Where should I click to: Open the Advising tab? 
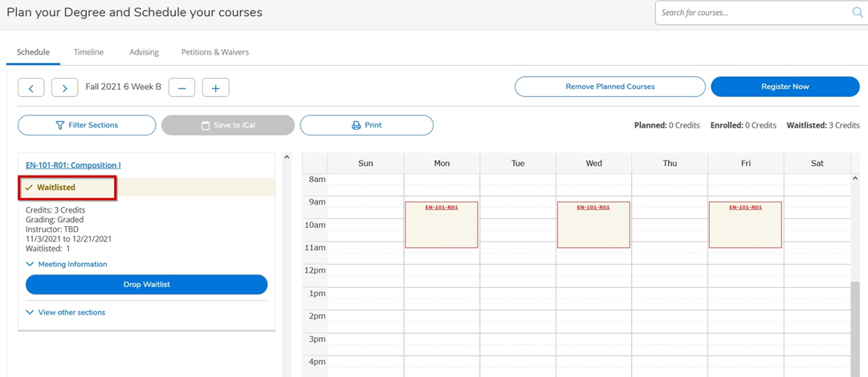(x=144, y=52)
